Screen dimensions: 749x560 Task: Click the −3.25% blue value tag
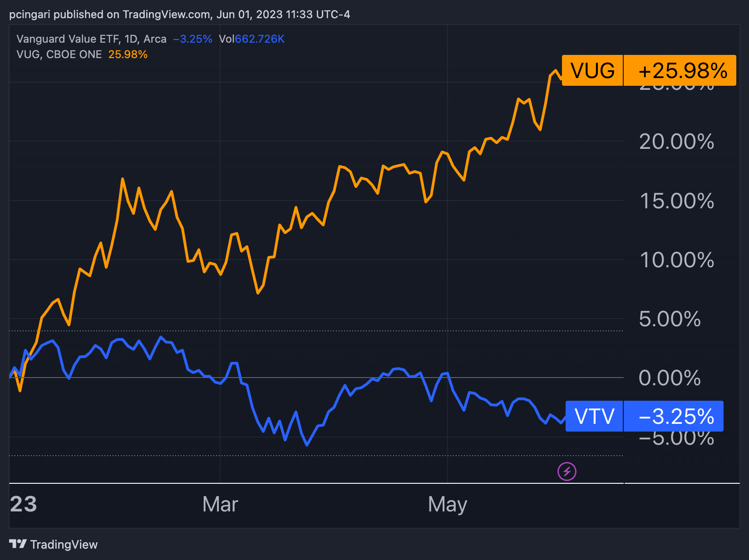(x=674, y=416)
